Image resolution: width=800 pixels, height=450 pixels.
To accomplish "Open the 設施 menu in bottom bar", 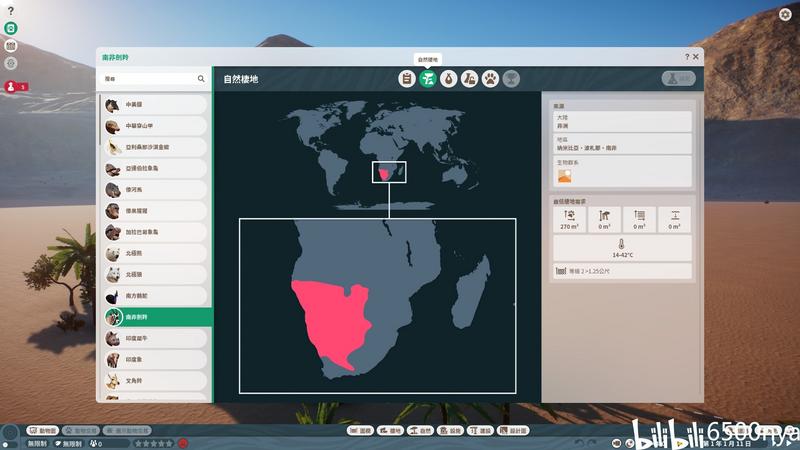I will pyautogui.click(x=451, y=431).
